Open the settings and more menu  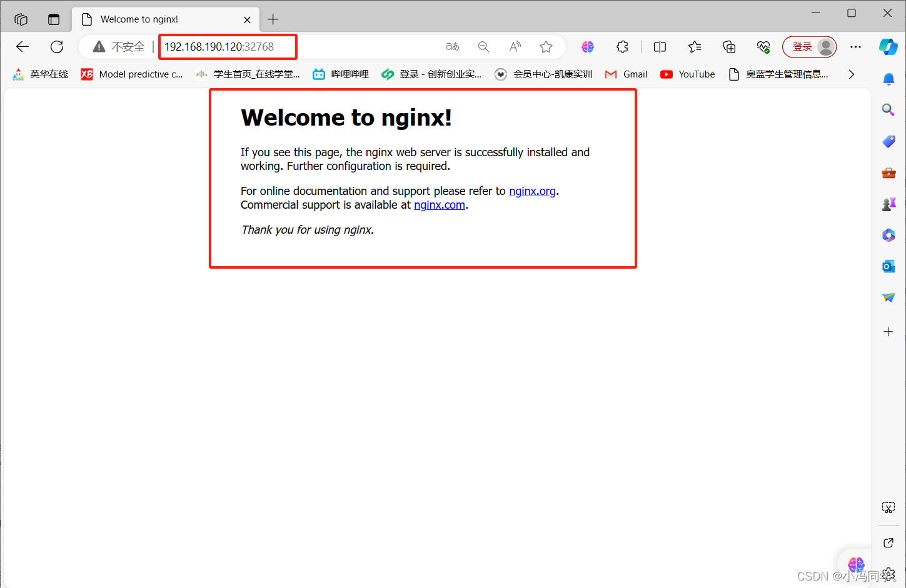click(855, 47)
